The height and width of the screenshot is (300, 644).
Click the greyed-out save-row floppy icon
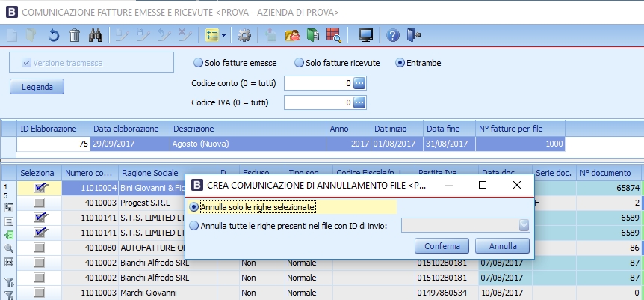coord(143,36)
